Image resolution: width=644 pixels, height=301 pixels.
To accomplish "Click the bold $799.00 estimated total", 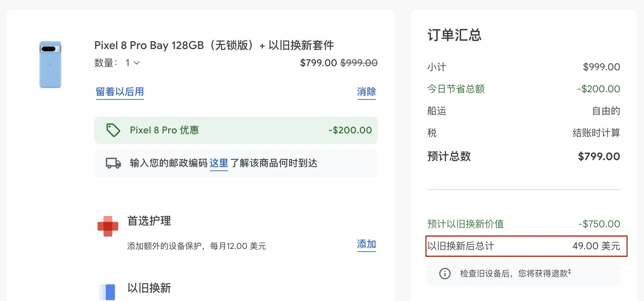I will tap(599, 156).
